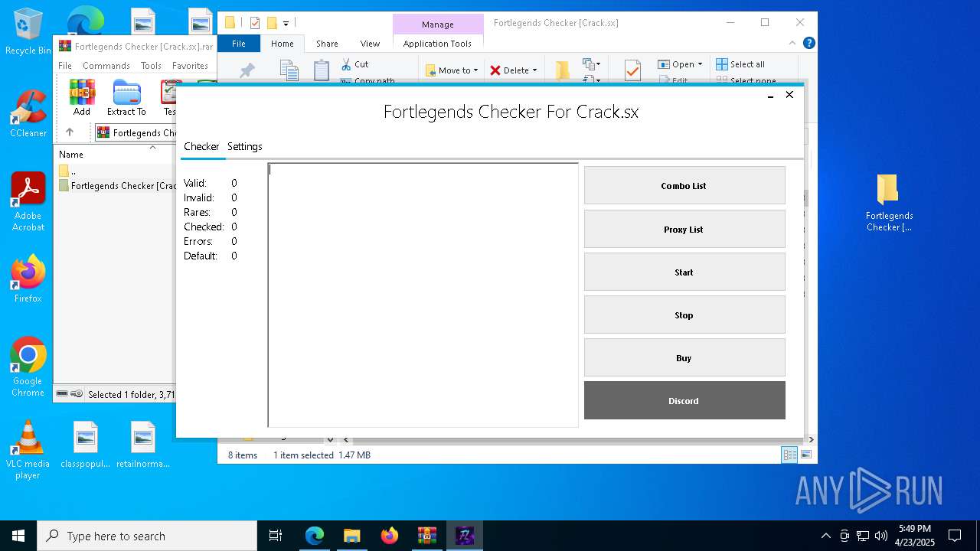
Task: Click WinRAR Extract To icon
Action: (x=126, y=98)
